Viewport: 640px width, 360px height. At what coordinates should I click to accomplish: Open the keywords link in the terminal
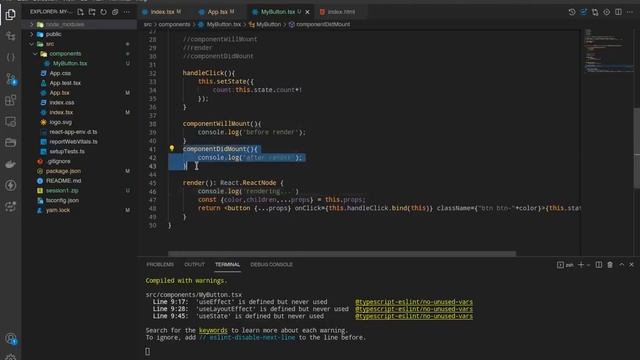point(213,330)
